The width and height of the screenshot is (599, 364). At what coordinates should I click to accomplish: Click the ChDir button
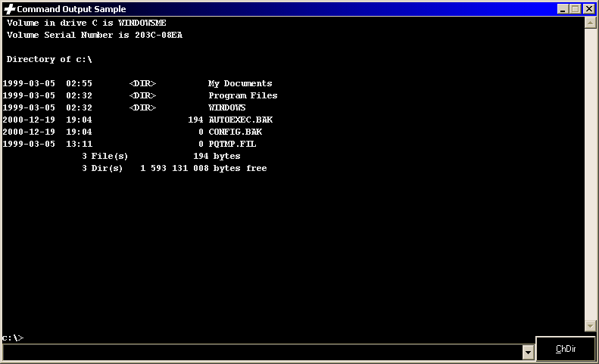click(566, 349)
